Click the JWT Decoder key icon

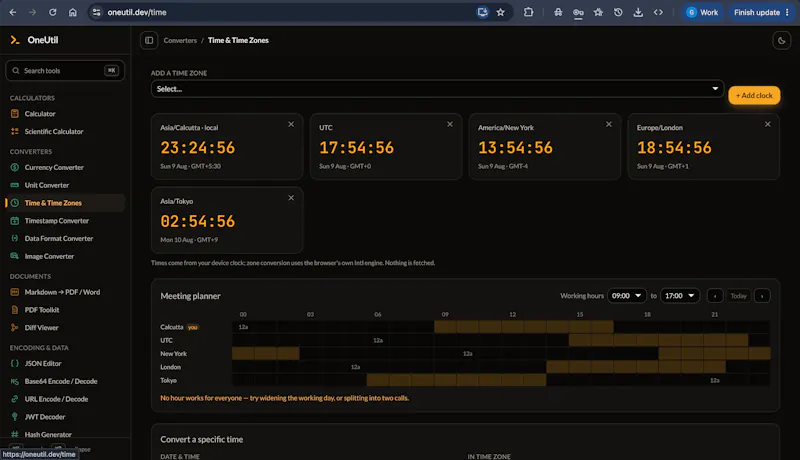[15, 417]
